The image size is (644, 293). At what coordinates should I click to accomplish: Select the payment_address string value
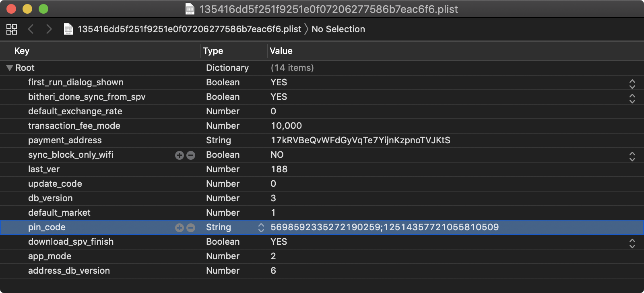tap(360, 140)
